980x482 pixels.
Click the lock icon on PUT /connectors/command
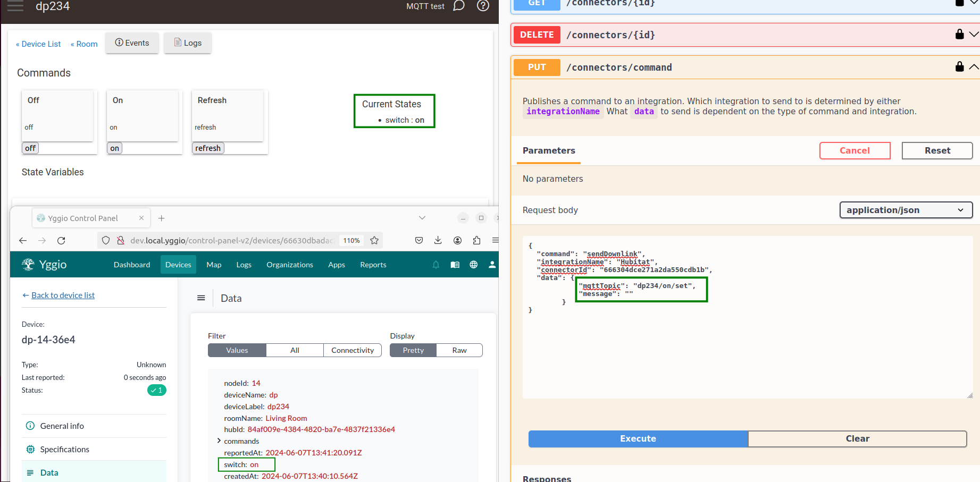click(x=959, y=67)
